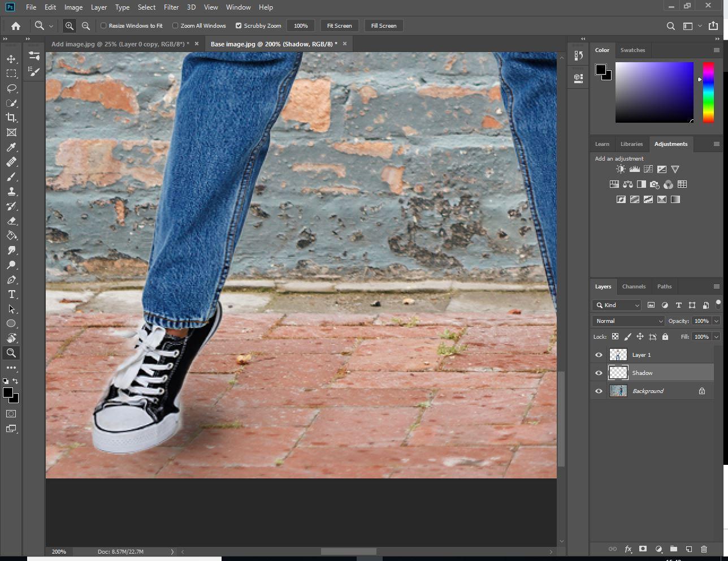Select the Move tool
The height and width of the screenshot is (561, 728).
point(11,59)
